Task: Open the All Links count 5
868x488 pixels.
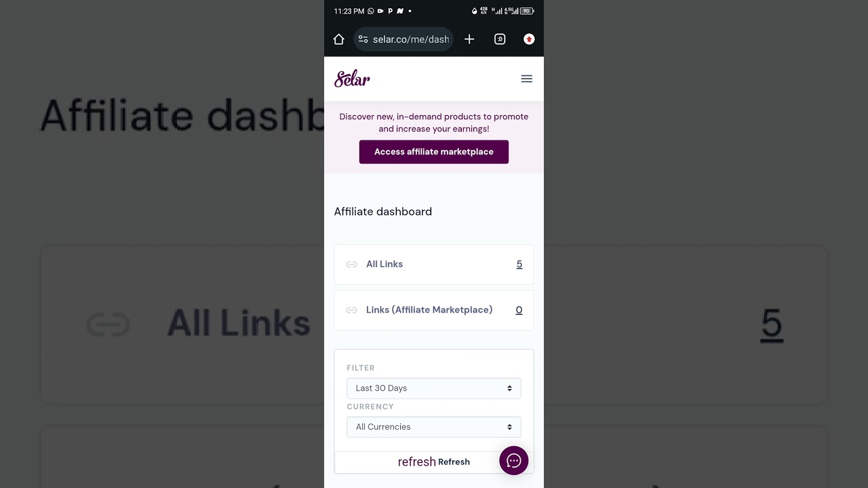Action: [519, 264]
